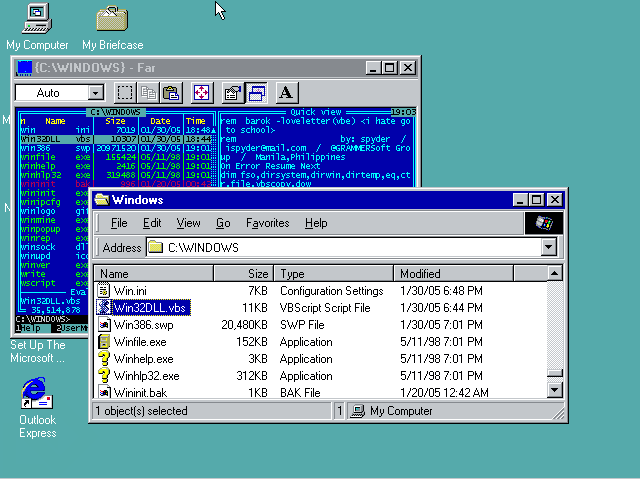Viewport: 640px width, 480px height.
Task: Open the View menu in Windows Explorer
Action: point(188,223)
